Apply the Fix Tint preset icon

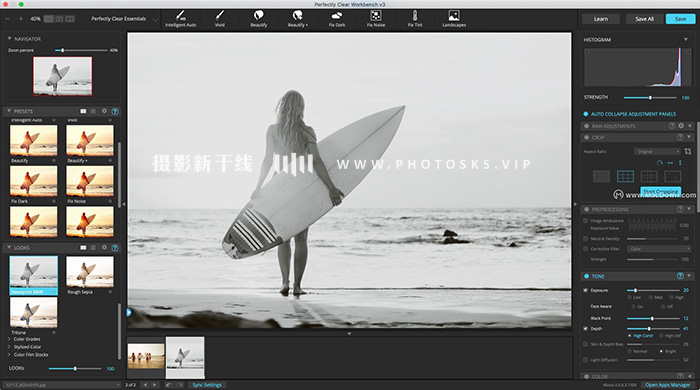click(x=415, y=19)
